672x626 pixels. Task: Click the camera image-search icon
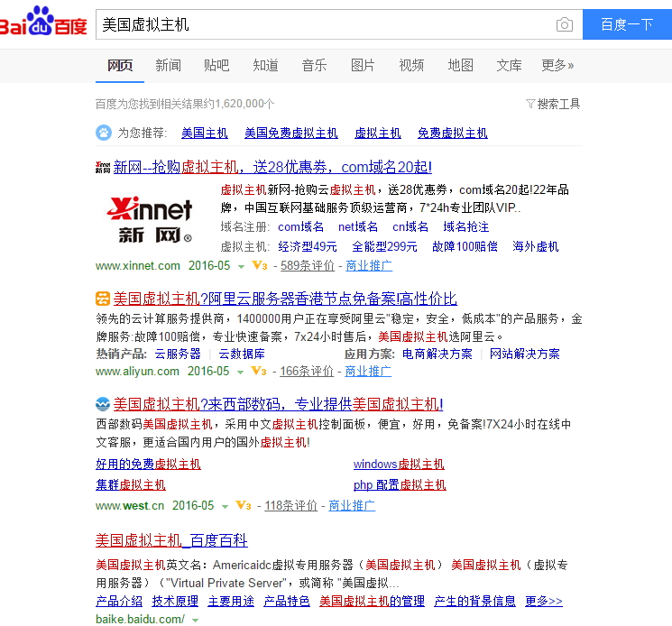pos(564,25)
